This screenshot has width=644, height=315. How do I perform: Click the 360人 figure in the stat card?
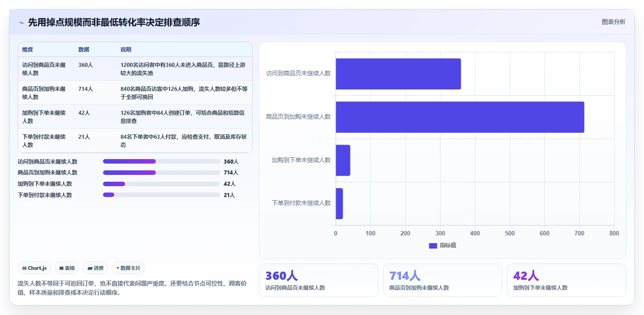click(281, 276)
